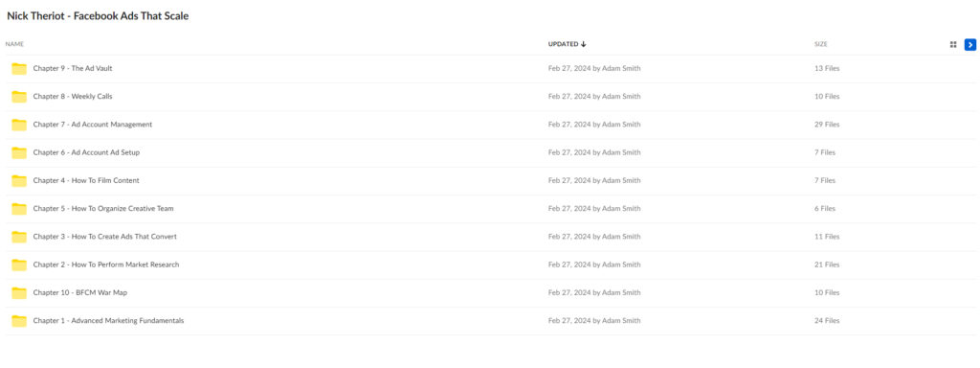Sort by the Updated column arrow

(584, 44)
